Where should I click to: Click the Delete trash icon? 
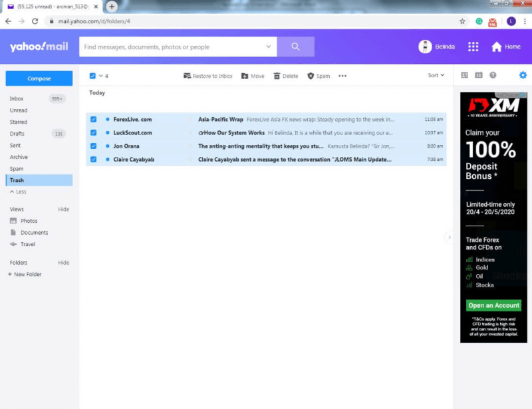[277, 76]
